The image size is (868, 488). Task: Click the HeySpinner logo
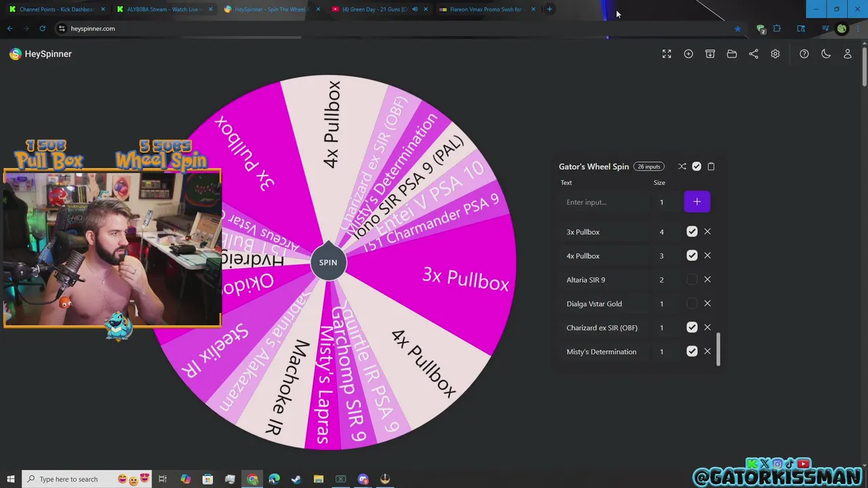[x=41, y=54]
